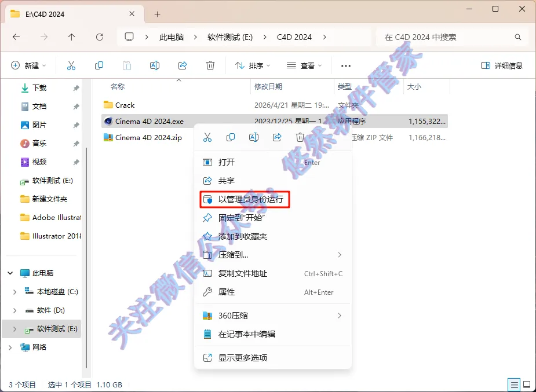Choose 显示更多选项 from the context menu

(272, 358)
